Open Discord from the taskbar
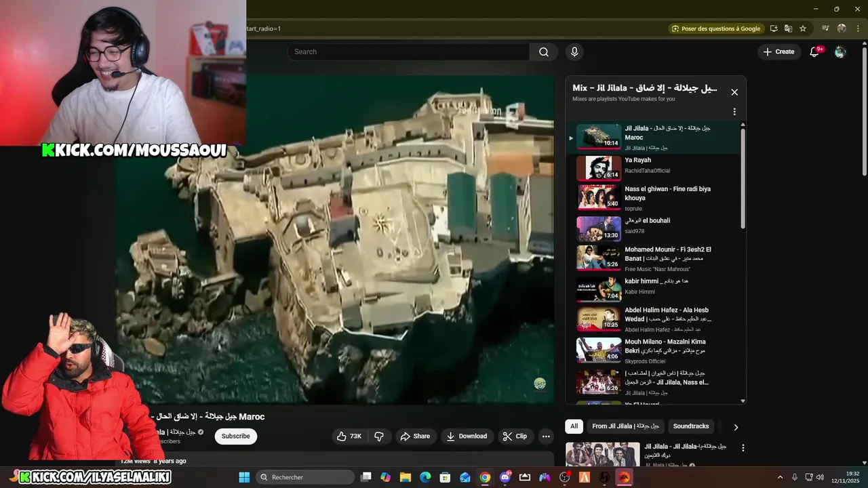 point(505,477)
